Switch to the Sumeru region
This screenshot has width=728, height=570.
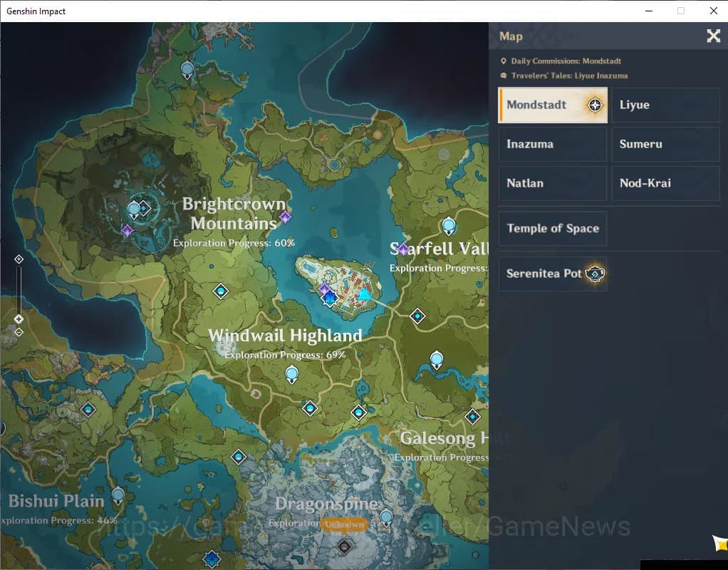(666, 144)
